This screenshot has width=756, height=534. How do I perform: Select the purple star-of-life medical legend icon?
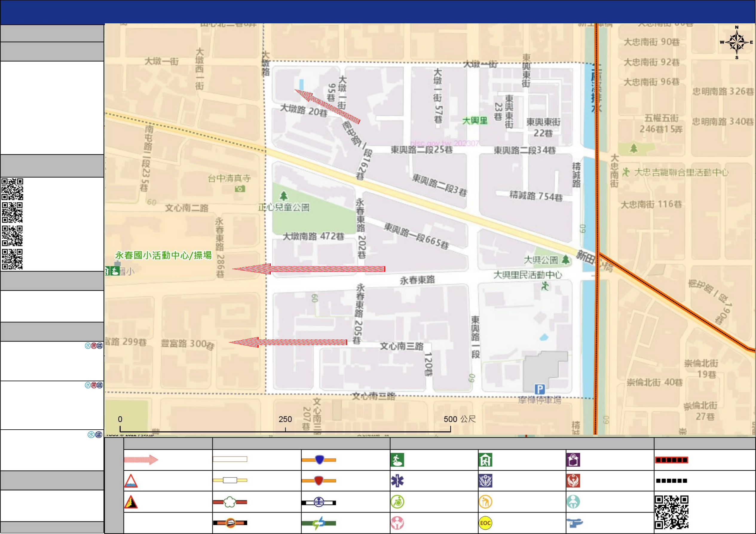(397, 481)
